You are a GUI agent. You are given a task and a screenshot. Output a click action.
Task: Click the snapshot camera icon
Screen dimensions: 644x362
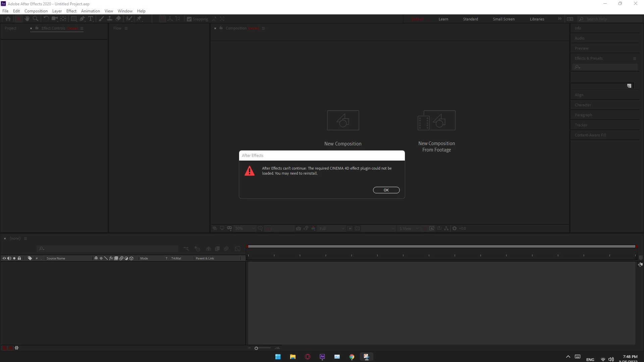coord(298,228)
